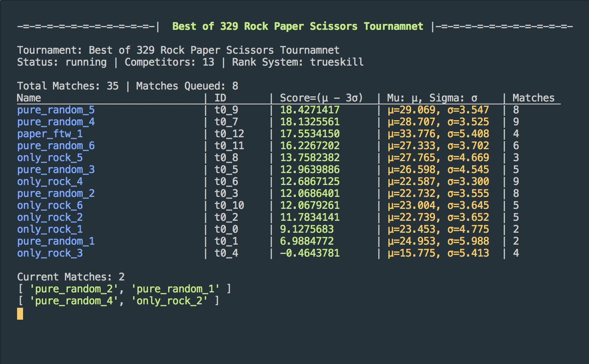
Task: Click the Name column header
Action: 29,98
